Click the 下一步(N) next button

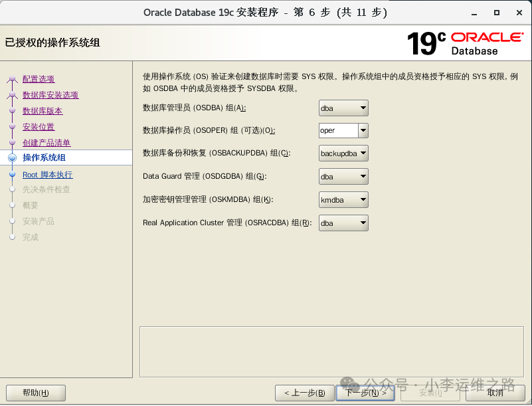[x=365, y=393]
